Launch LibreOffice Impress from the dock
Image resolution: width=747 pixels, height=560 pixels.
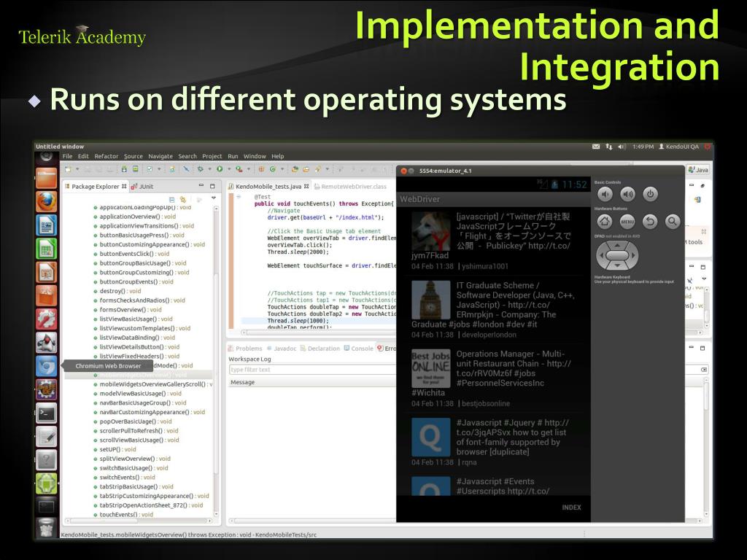click(x=46, y=273)
